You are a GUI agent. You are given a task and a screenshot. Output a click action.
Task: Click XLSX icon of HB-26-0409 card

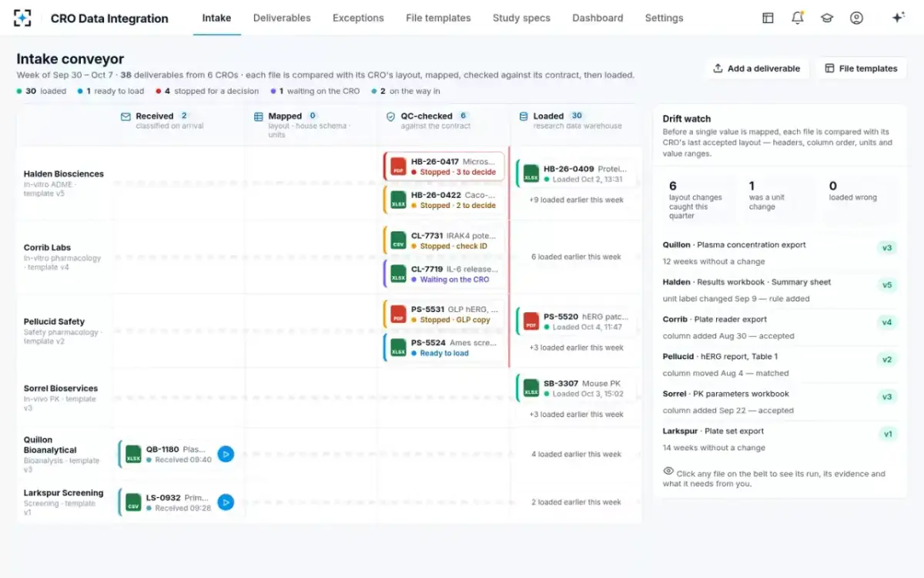(531, 173)
